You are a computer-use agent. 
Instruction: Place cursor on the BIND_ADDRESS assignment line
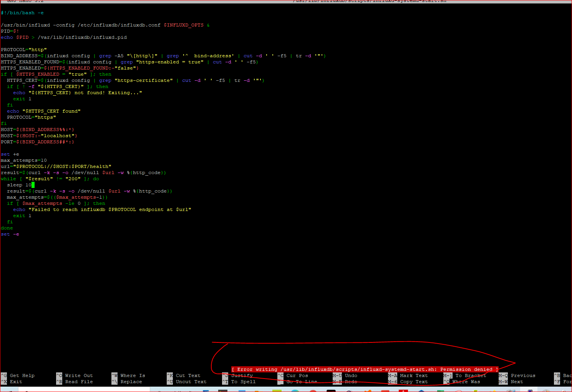[163, 56]
